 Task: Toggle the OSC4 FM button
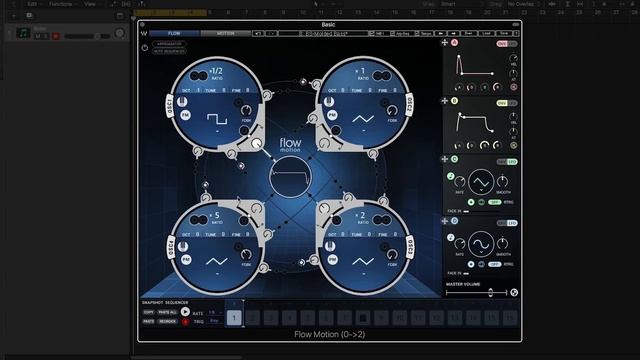tap(186, 260)
